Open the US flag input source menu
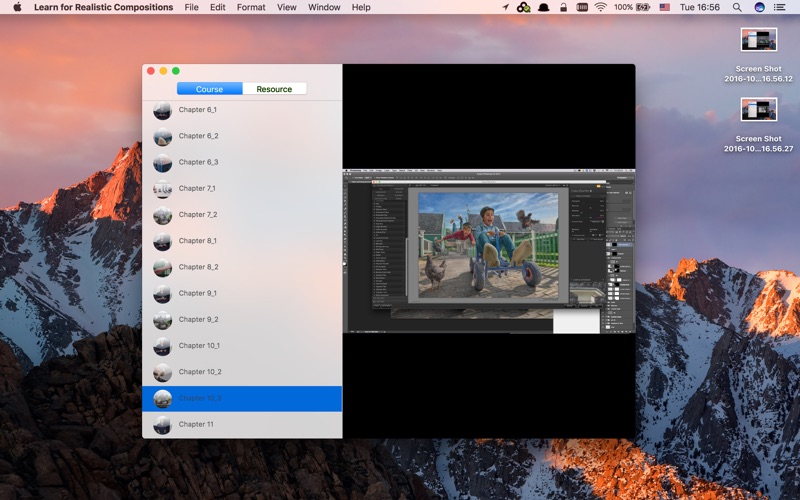 click(664, 7)
